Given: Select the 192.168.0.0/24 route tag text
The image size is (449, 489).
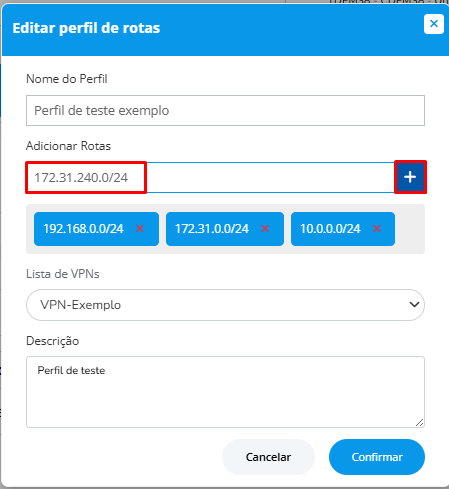Looking at the screenshot, I should tap(83, 229).
